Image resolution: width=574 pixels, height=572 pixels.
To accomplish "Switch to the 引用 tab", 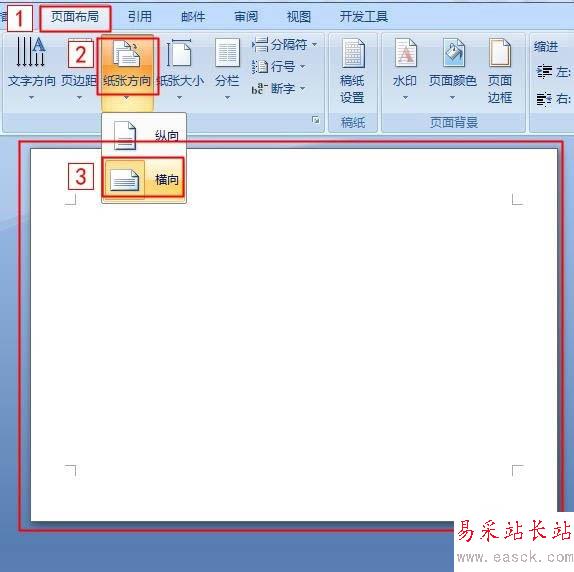I will [139, 17].
